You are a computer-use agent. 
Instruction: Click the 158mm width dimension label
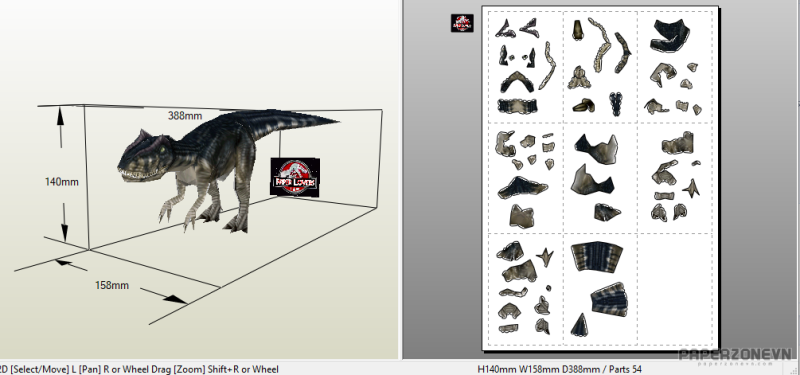tap(112, 285)
